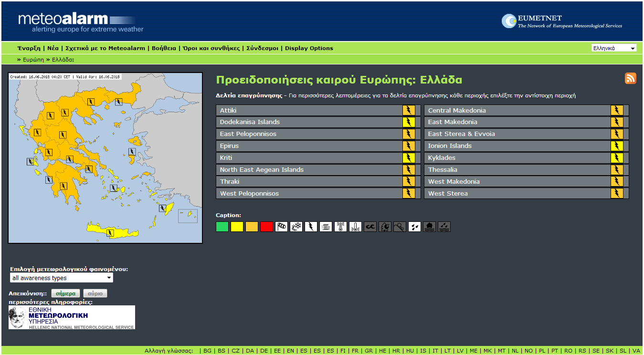Select the extreme high temperature icon
Screen dimensions: 644x355
pyautogui.click(x=340, y=227)
